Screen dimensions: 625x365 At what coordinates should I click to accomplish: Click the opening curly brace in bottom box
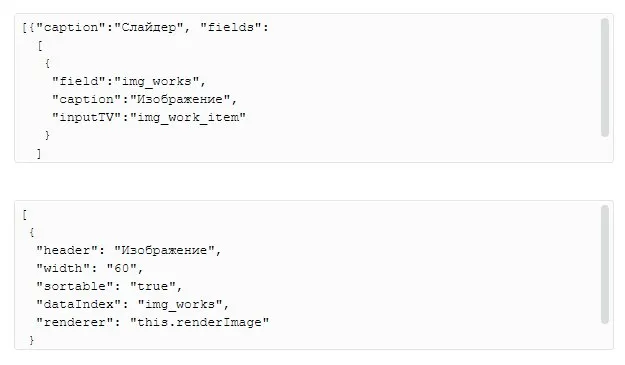(31, 232)
